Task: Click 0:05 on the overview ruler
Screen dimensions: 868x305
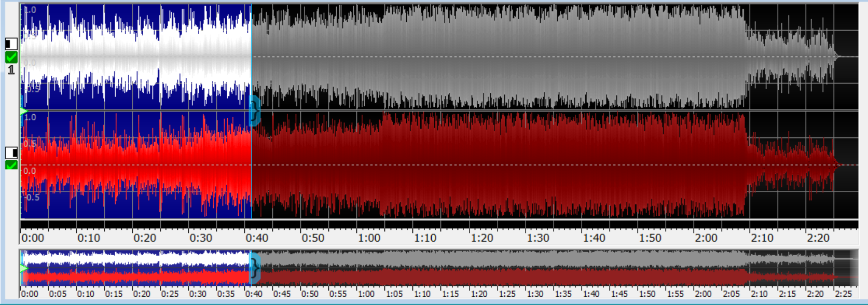Action: tap(58, 294)
